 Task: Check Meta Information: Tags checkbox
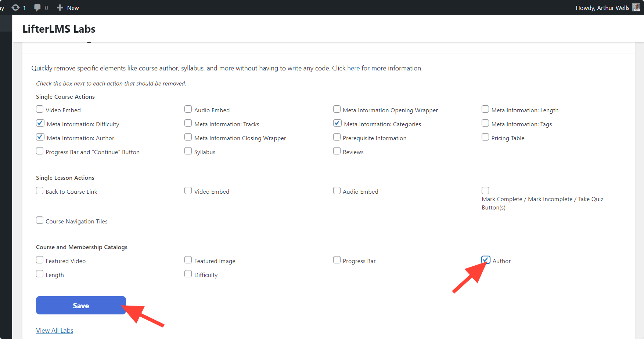click(485, 123)
